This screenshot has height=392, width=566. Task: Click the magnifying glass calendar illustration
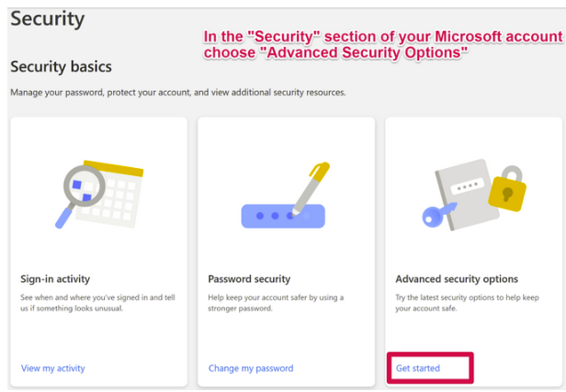click(99, 195)
